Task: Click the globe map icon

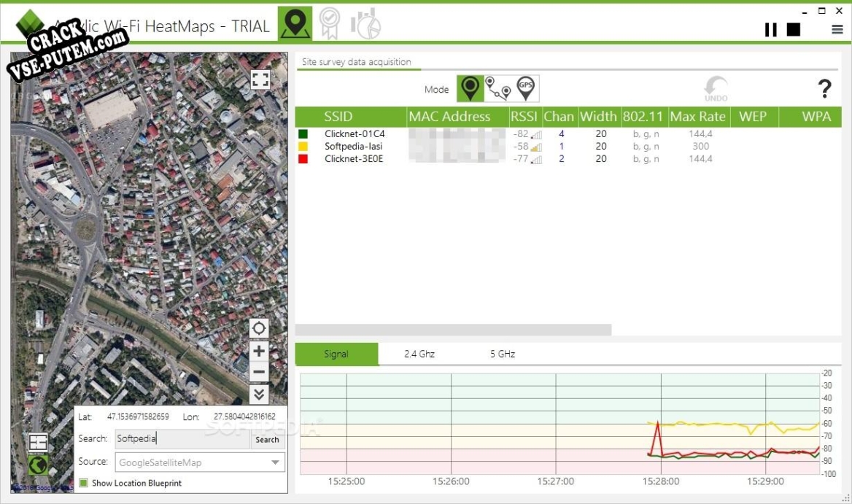Action: 38,465
